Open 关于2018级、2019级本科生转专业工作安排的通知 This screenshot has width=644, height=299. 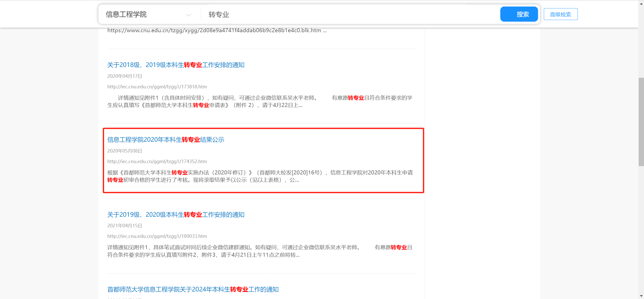pyautogui.click(x=176, y=65)
